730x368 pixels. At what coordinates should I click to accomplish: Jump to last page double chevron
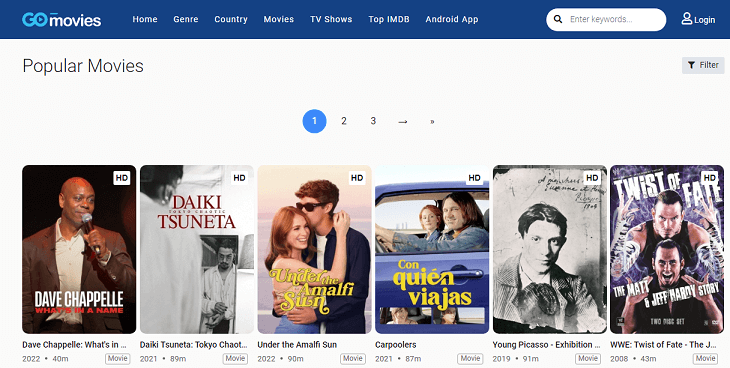click(x=432, y=122)
